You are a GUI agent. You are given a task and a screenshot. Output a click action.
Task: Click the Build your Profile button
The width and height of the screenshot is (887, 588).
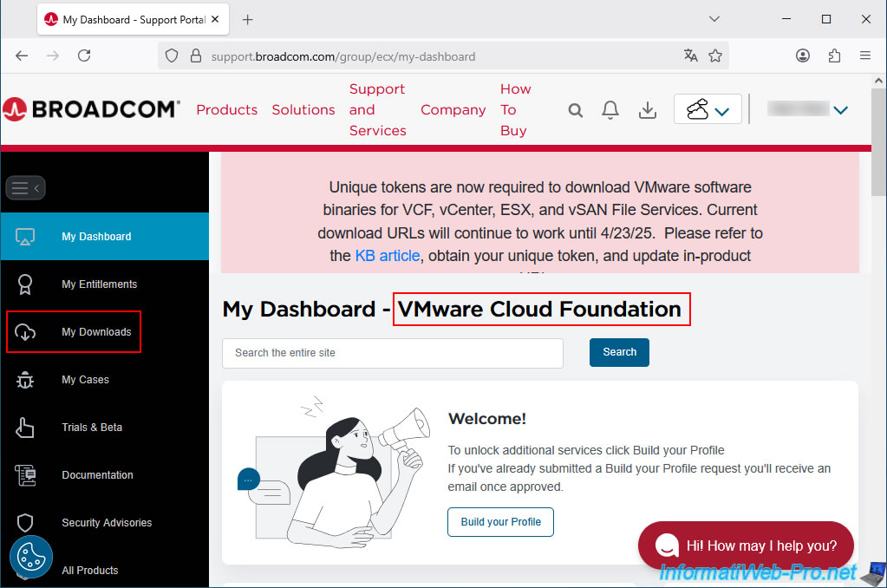[500, 522]
